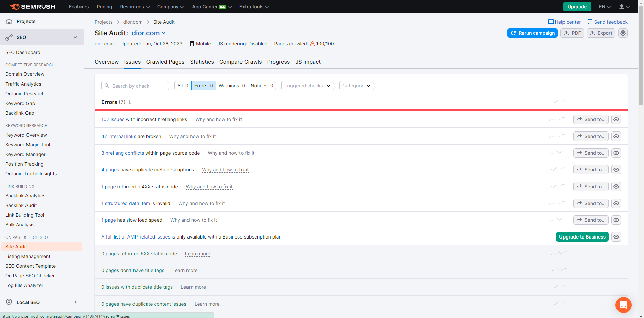Open the user account menu icon

(624, 7)
